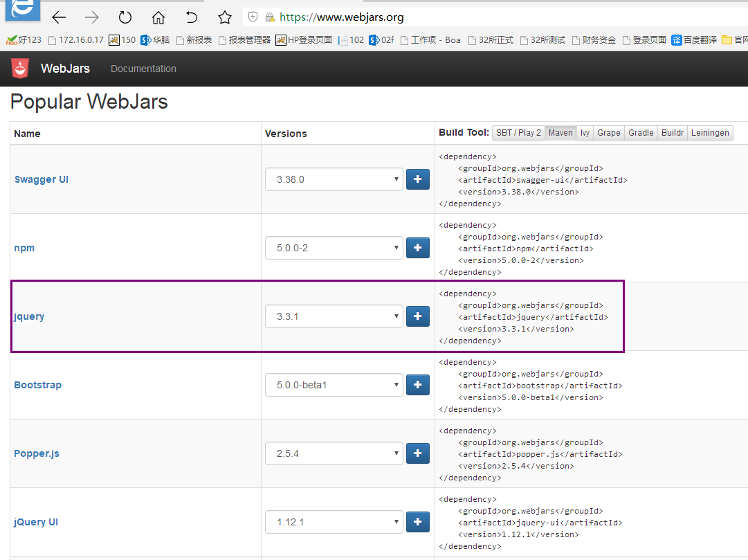This screenshot has height=560, width=748.
Task: Expand jquery version dropdown 3.3.1
Action: click(x=334, y=316)
